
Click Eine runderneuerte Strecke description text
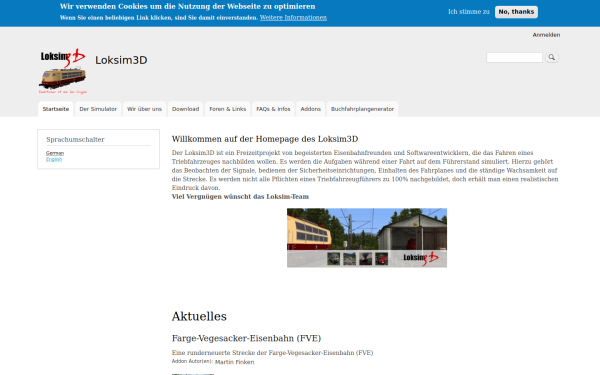tap(272, 353)
